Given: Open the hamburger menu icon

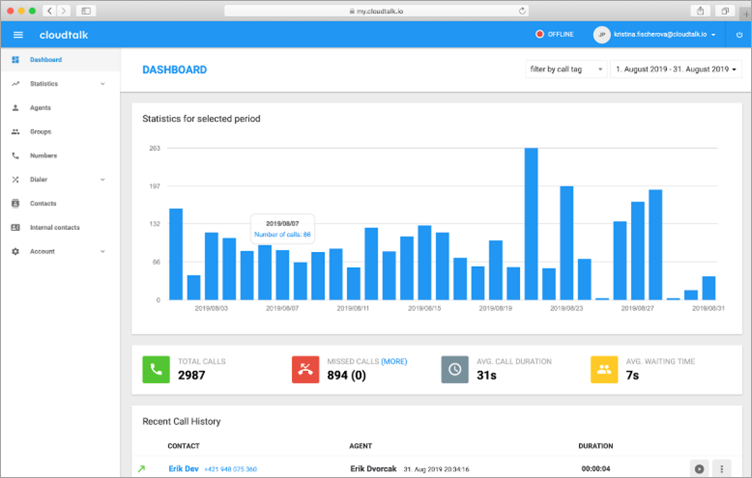Looking at the screenshot, I should pyautogui.click(x=18, y=34).
